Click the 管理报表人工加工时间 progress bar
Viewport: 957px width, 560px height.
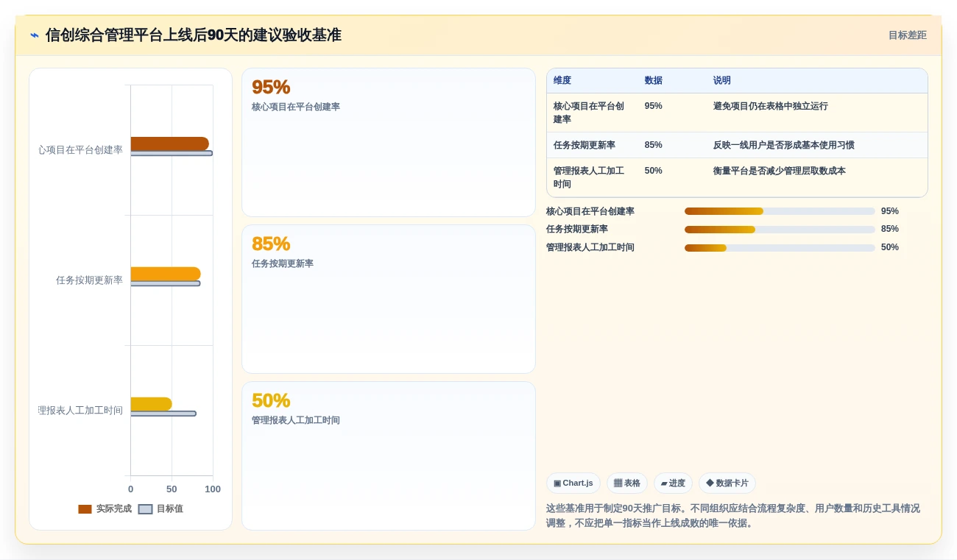pyautogui.click(x=780, y=248)
